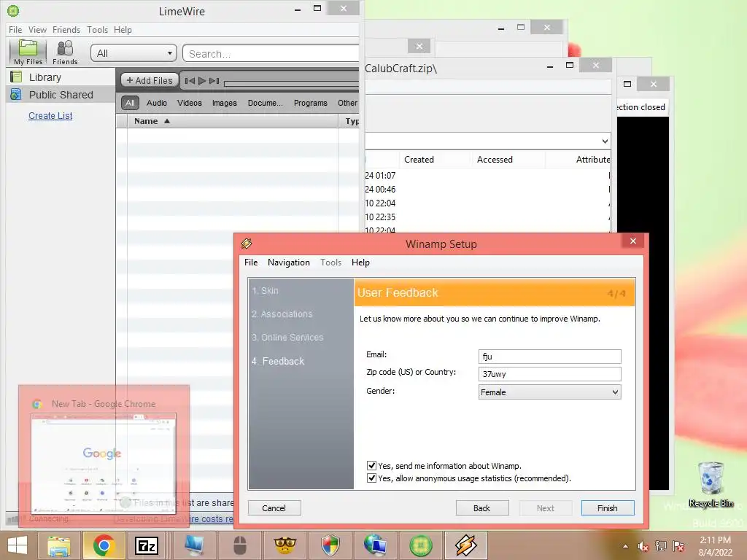Select the Videos filter tab
Viewport: 747px width, 560px height.
[x=190, y=103]
